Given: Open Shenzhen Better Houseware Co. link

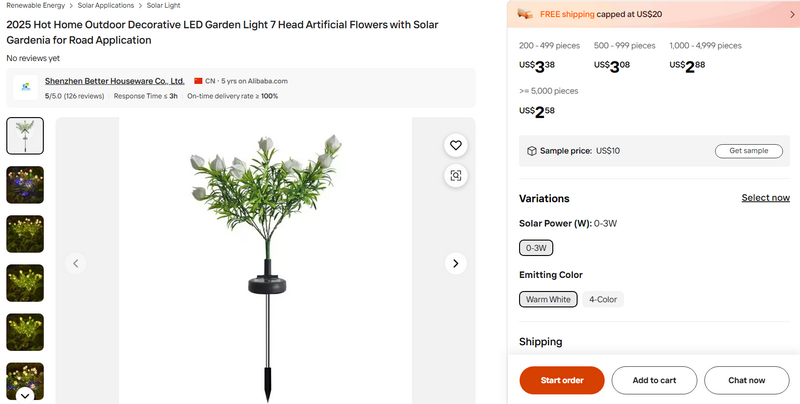Looking at the screenshot, I should coord(114,80).
